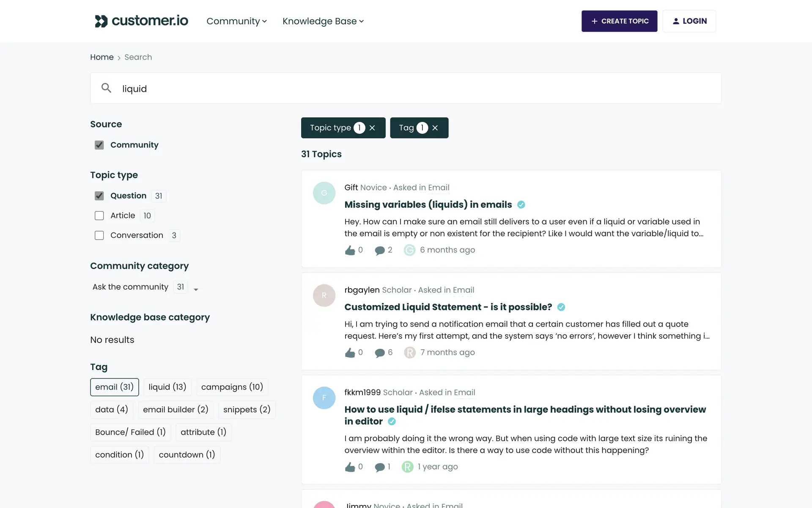Click the customer.io logo icon

point(101,21)
